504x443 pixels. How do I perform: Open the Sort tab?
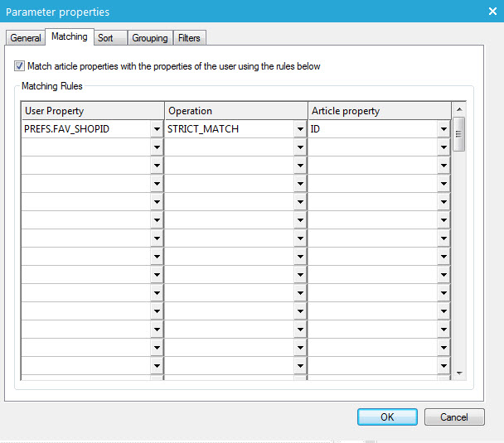105,38
